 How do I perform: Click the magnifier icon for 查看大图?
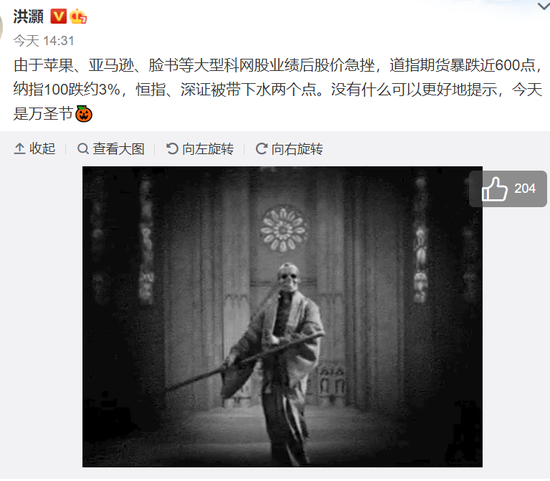pos(83,149)
